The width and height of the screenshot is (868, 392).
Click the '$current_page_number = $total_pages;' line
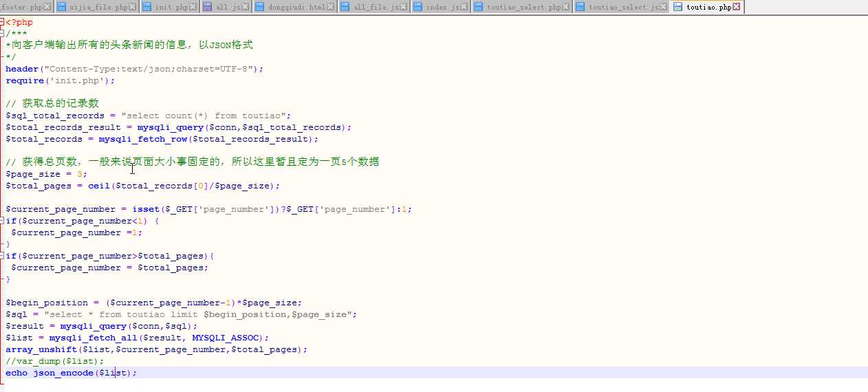(109, 268)
